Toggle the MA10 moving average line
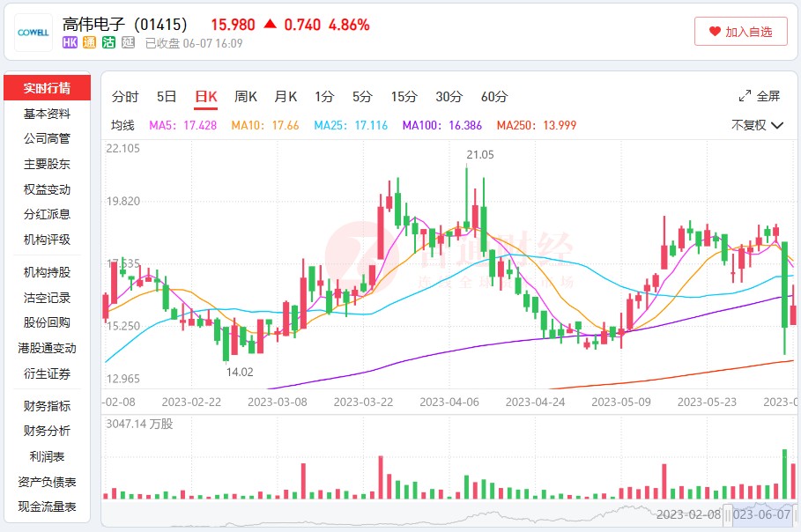801x532 pixels. tap(264, 125)
